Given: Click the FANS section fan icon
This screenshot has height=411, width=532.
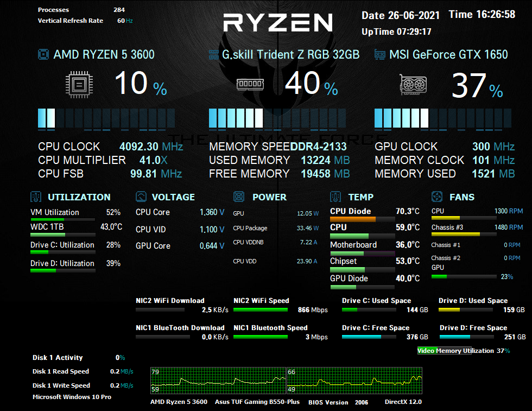Looking at the screenshot, I should pos(436,197).
